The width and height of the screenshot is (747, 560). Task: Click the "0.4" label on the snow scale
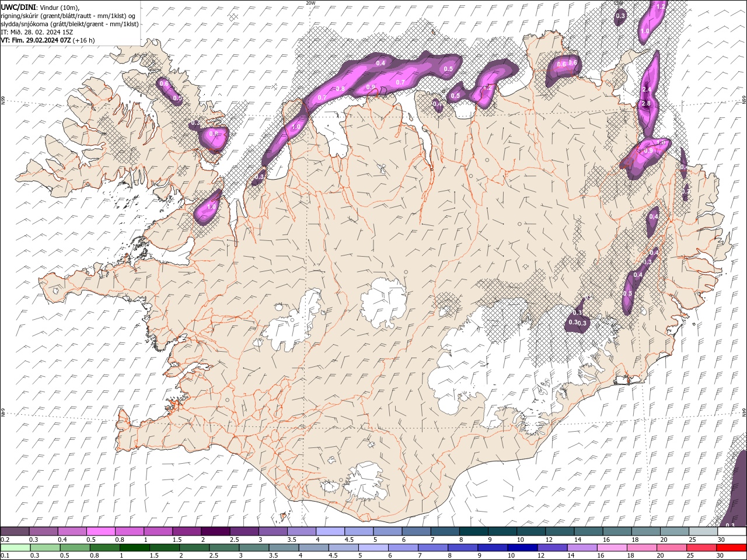tap(62, 540)
